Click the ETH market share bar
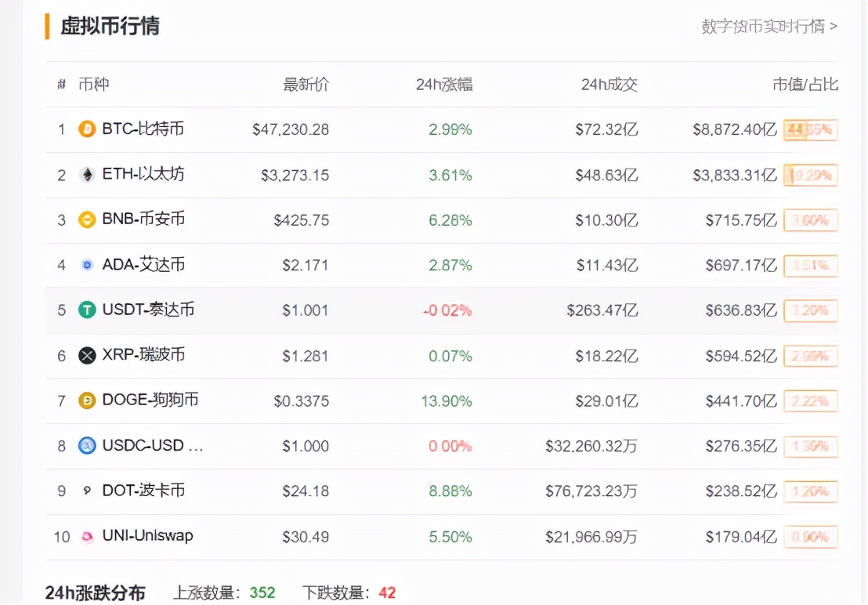 coord(811,176)
